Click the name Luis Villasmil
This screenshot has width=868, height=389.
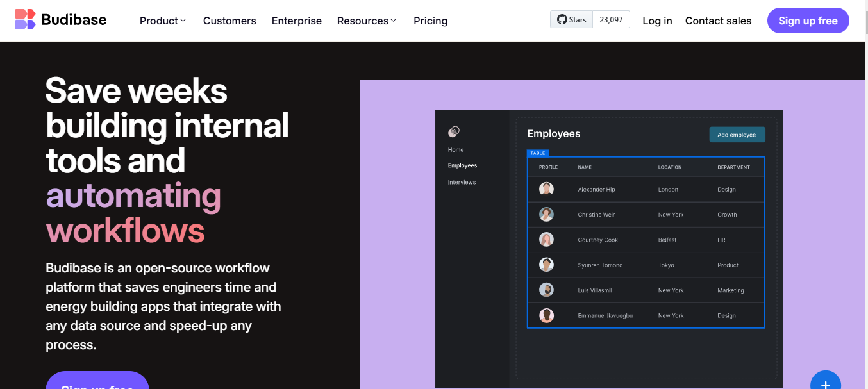[x=595, y=290]
